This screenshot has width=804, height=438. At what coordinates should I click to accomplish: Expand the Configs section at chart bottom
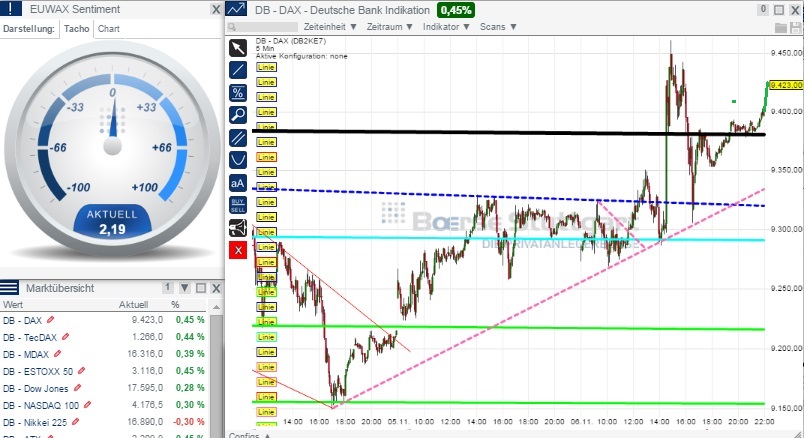click(250, 435)
